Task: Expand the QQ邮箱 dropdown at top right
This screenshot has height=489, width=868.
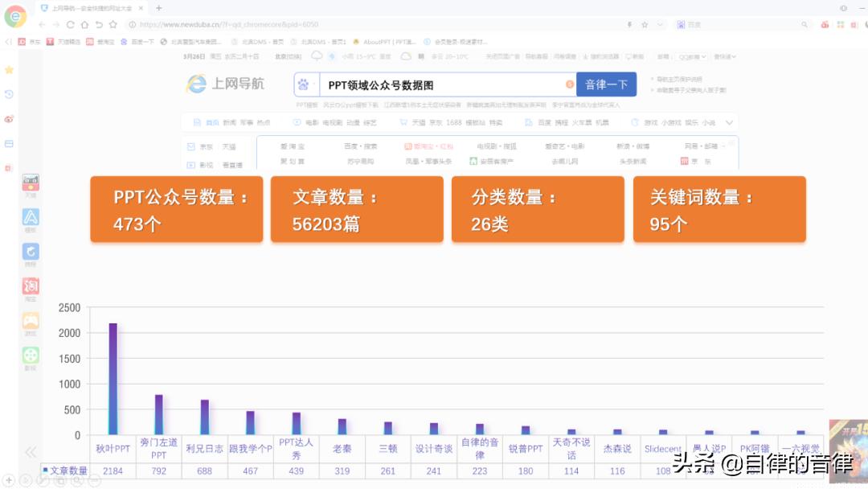Action: click(690, 56)
